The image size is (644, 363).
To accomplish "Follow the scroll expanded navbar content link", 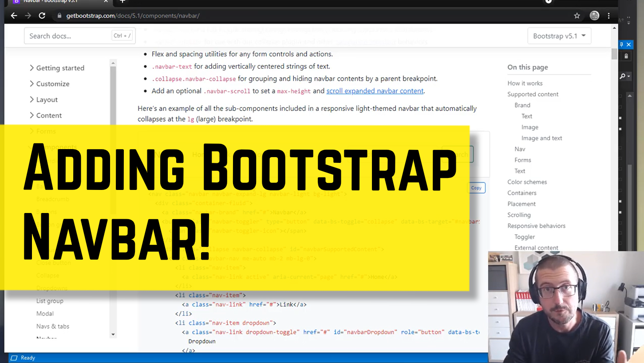I will [375, 91].
